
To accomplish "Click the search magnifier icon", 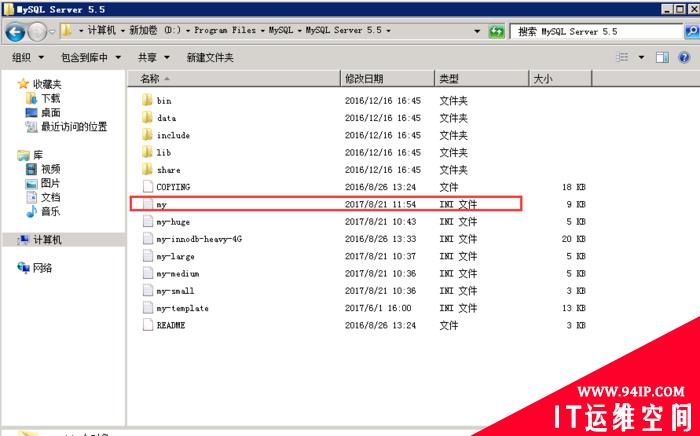I will click(691, 31).
